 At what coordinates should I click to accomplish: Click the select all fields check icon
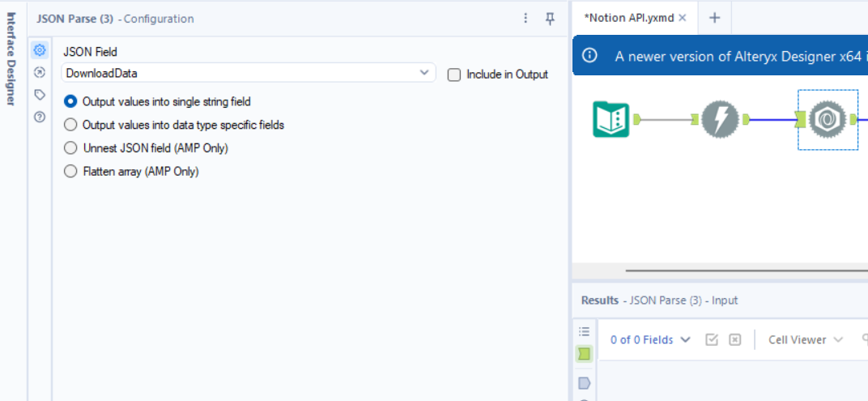point(712,339)
